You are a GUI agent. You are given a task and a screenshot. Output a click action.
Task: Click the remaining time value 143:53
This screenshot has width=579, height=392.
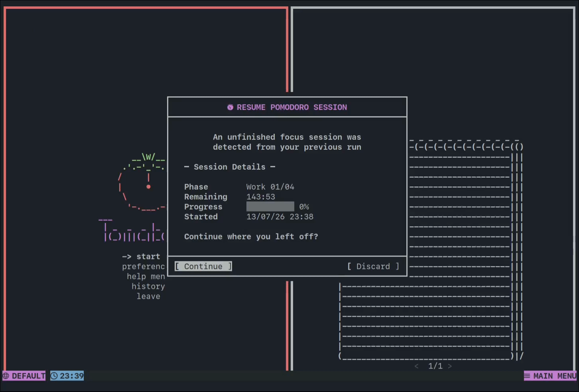(261, 197)
